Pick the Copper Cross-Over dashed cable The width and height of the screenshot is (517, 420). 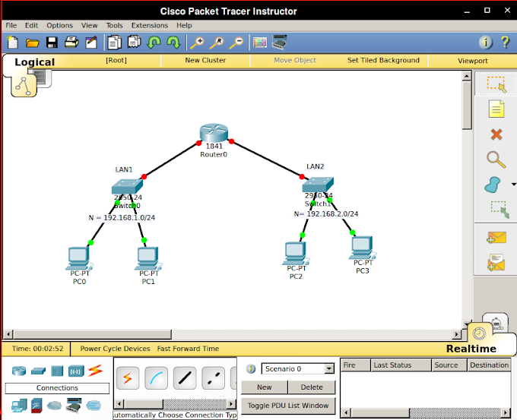(213, 378)
